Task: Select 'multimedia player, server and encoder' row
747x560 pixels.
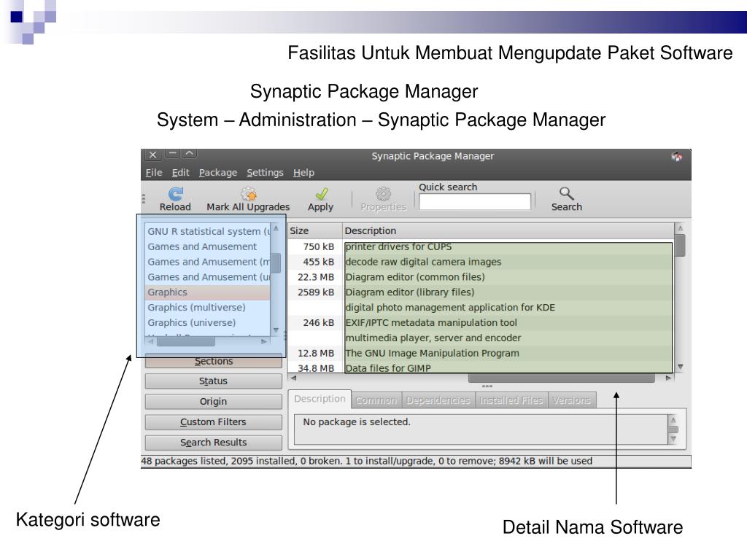Action: [481, 338]
